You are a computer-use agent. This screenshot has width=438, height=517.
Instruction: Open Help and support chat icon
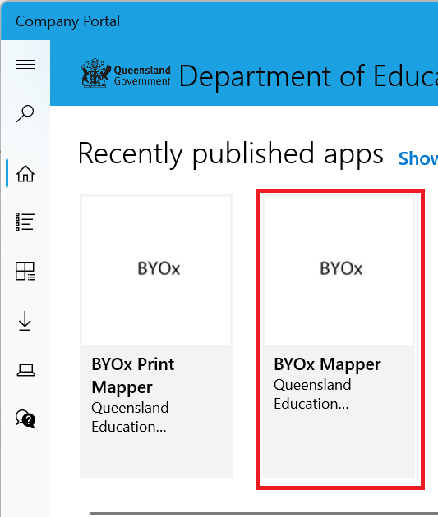pos(25,419)
